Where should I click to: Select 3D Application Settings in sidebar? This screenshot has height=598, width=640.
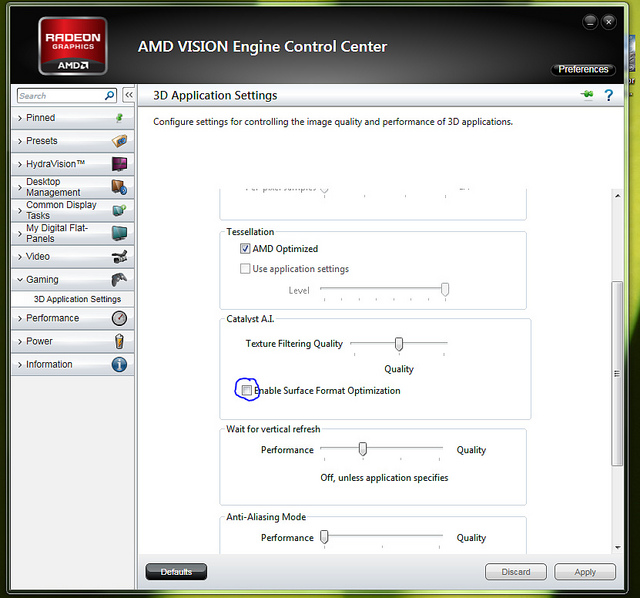tap(77, 299)
